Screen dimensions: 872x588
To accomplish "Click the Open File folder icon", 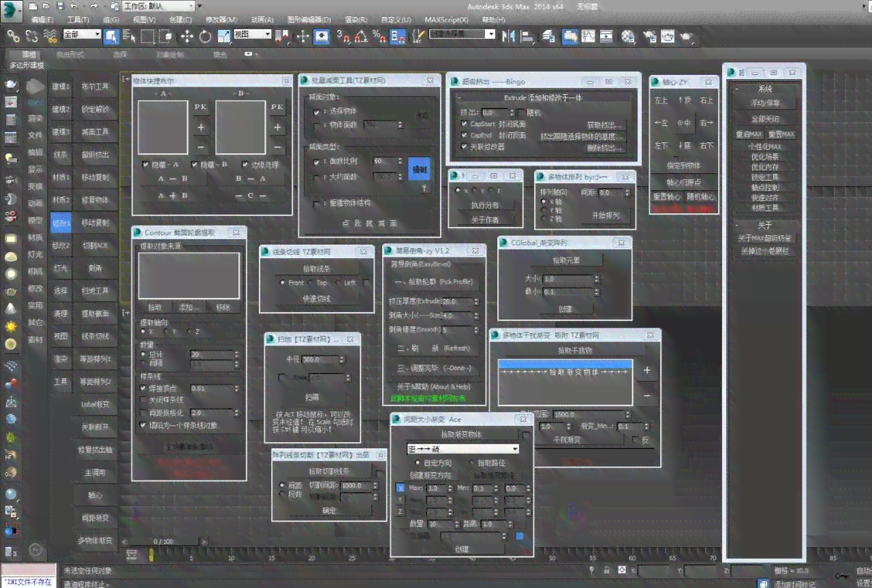I will coord(46,6).
